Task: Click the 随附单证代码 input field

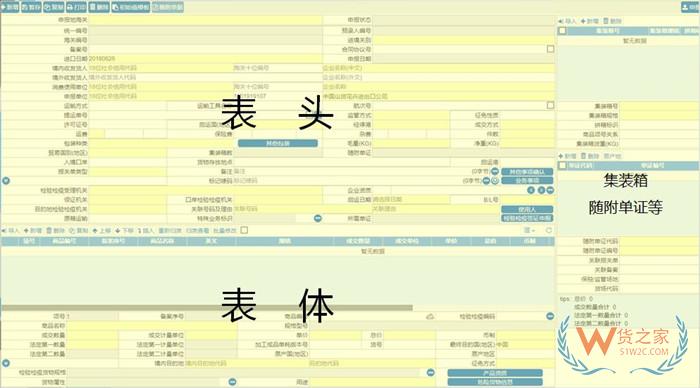Action: point(659,241)
